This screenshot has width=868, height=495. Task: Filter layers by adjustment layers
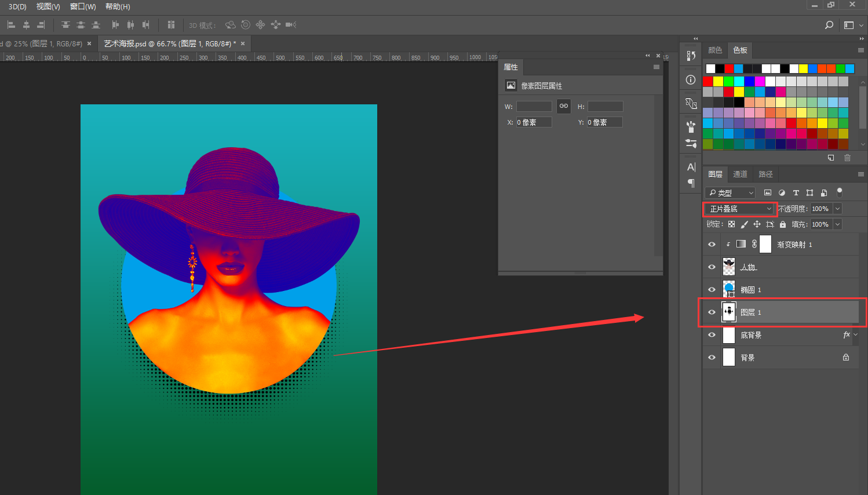(782, 193)
